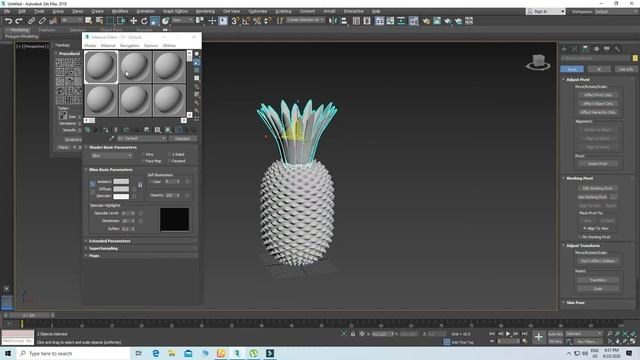Open the Diffuse color swatch
Image resolution: width=640 pixels, height=360 pixels.
121,189
